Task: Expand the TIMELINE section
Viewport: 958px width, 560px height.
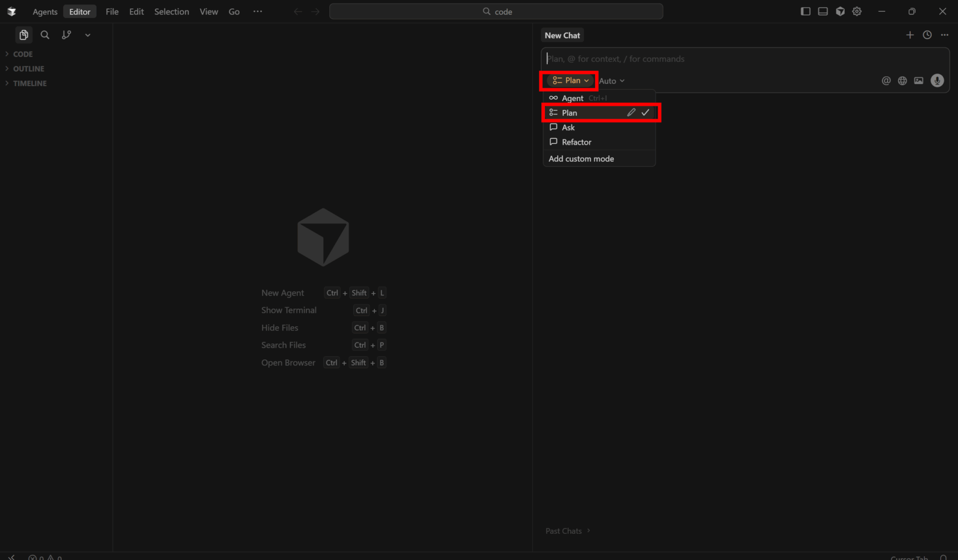Action: (29, 83)
